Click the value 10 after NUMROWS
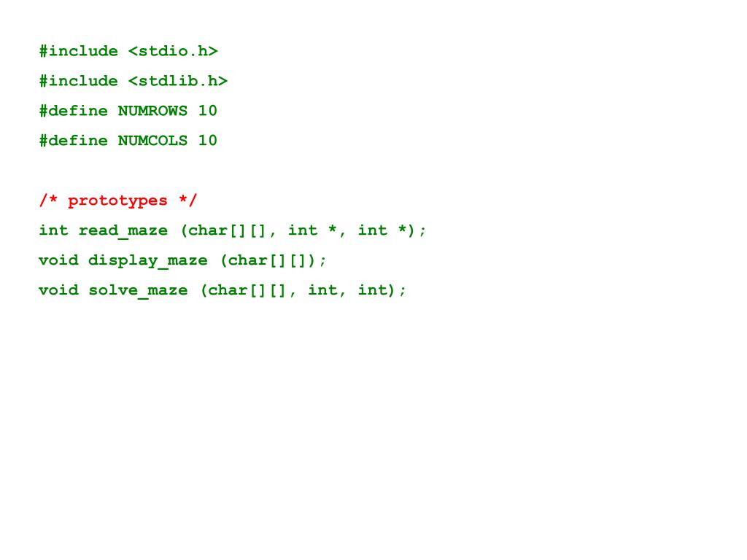Screen dimensions: 747x560 pos(208,111)
